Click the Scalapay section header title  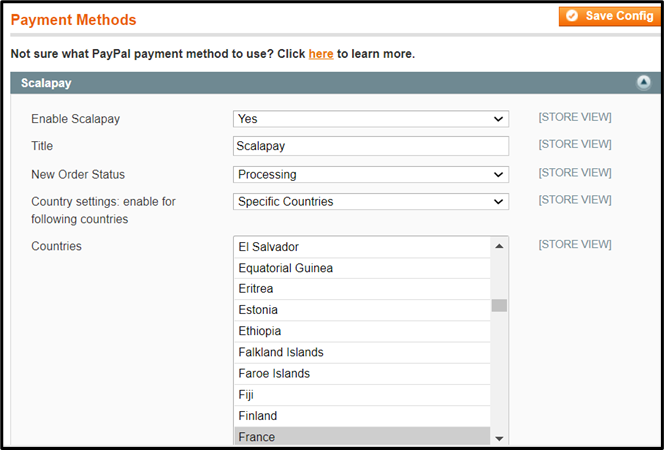[46, 83]
